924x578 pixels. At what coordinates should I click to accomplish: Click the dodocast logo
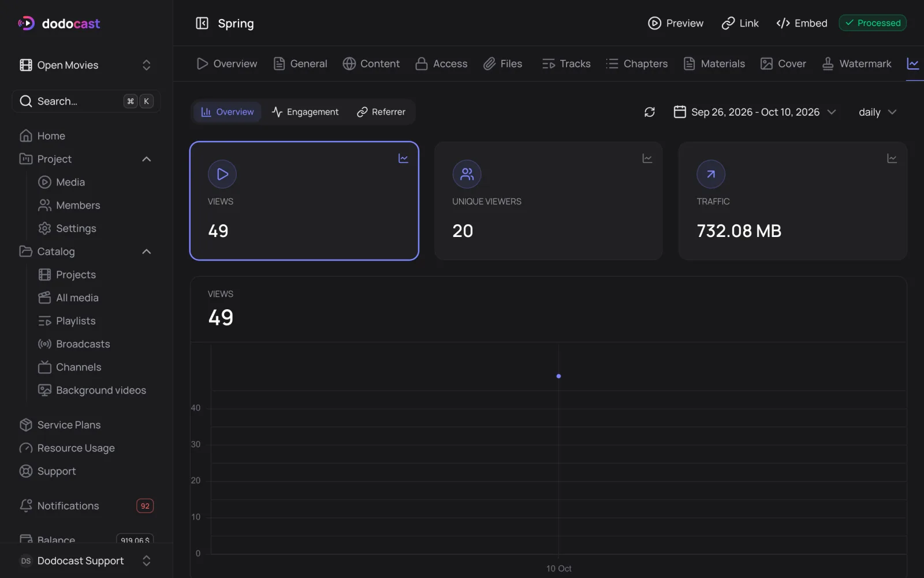[x=59, y=24]
